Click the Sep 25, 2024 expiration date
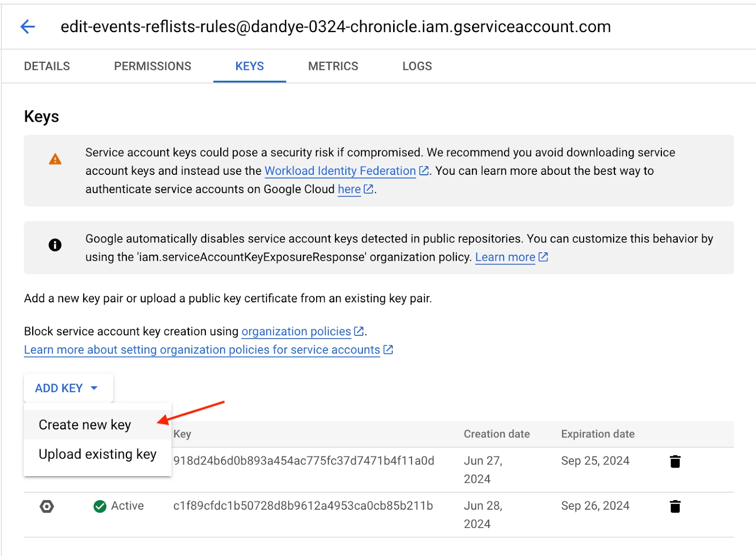The image size is (756, 556). pyautogui.click(x=595, y=461)
